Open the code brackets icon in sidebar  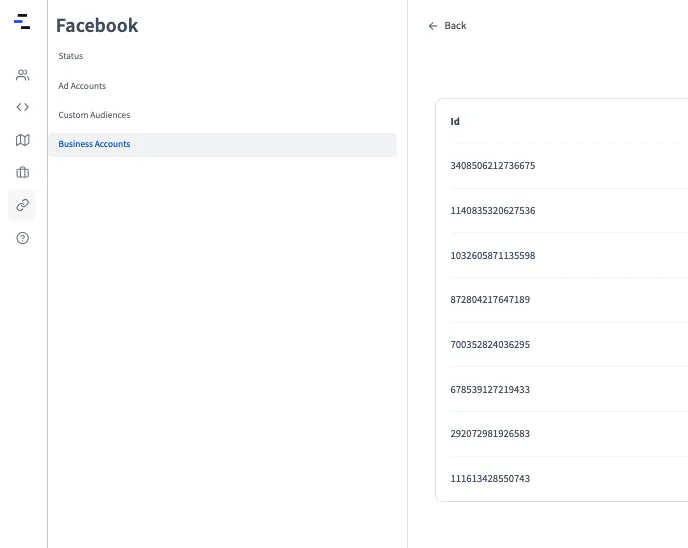pyautogui.click(x=22, y=107)
